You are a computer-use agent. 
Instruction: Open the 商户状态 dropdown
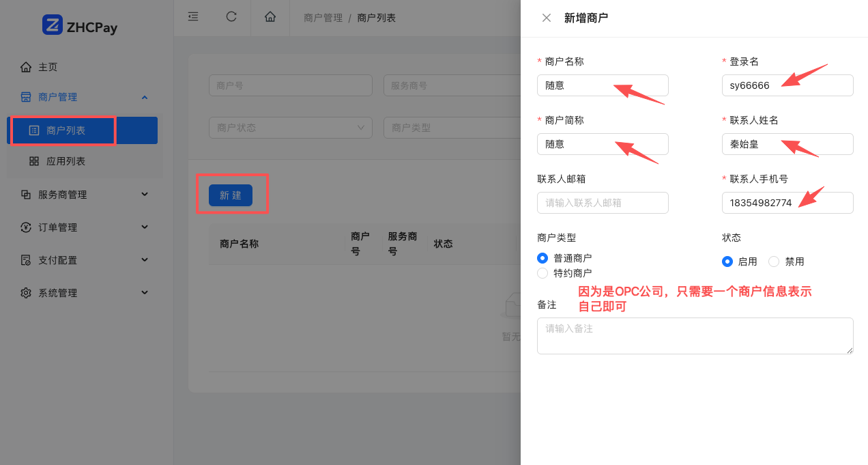pyautogui.click(x=291, y=128)
